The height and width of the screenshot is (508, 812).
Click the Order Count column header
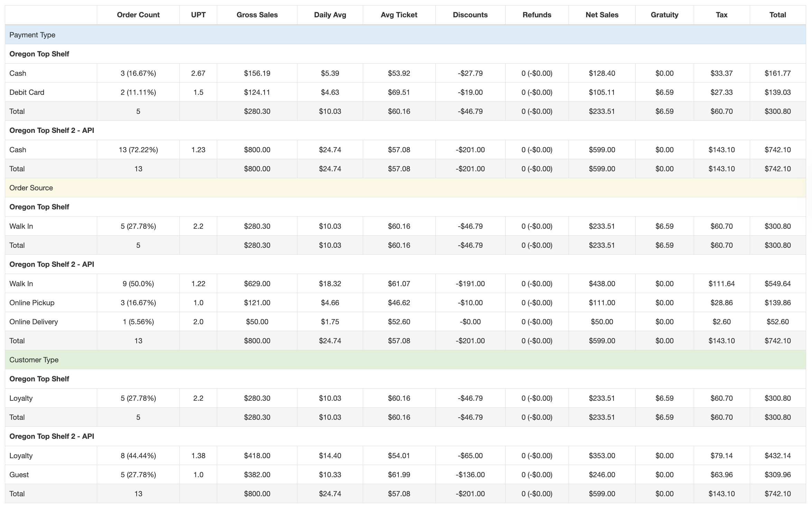[138, 15]
